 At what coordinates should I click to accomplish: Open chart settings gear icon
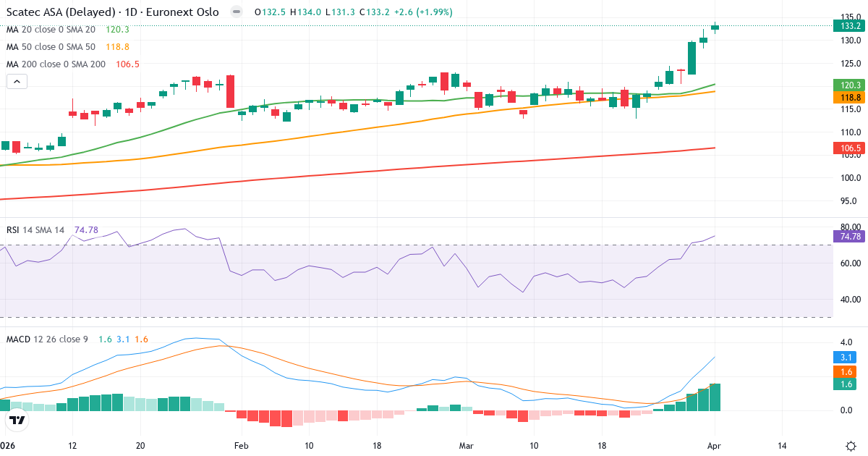pos(851,446)
